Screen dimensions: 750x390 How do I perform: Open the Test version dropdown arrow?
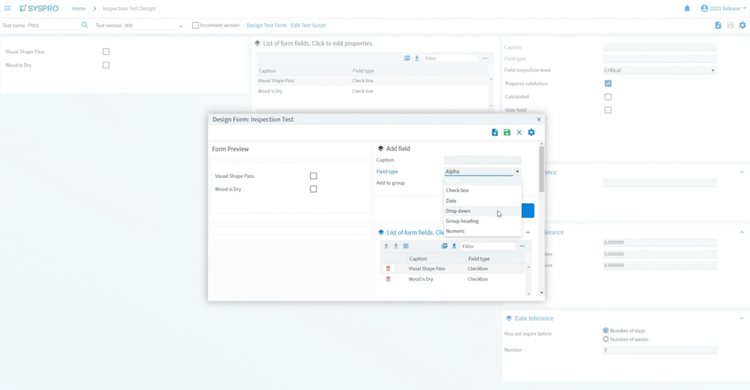pyautogui.click(x=180, y=26)
